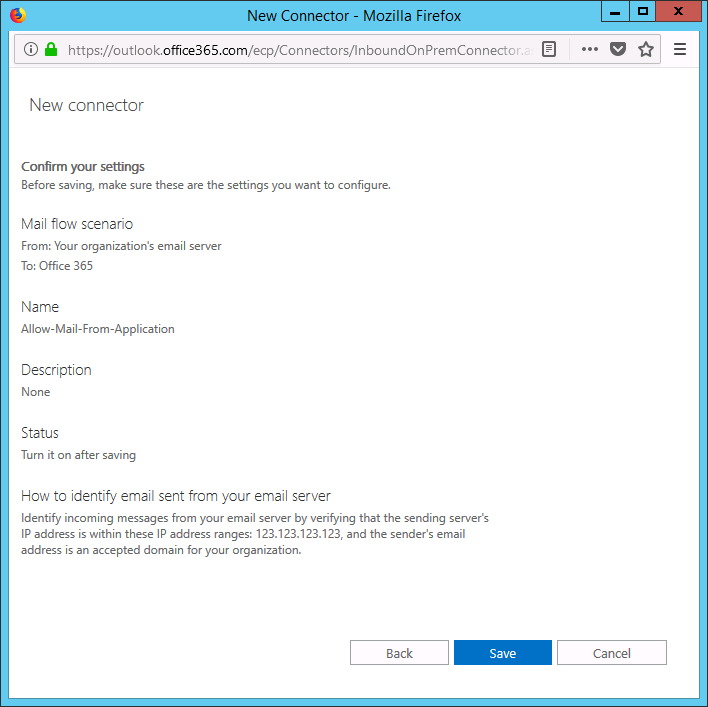Click the Description value 'None'
Screen dimensions: 708x707
point(35,392)
